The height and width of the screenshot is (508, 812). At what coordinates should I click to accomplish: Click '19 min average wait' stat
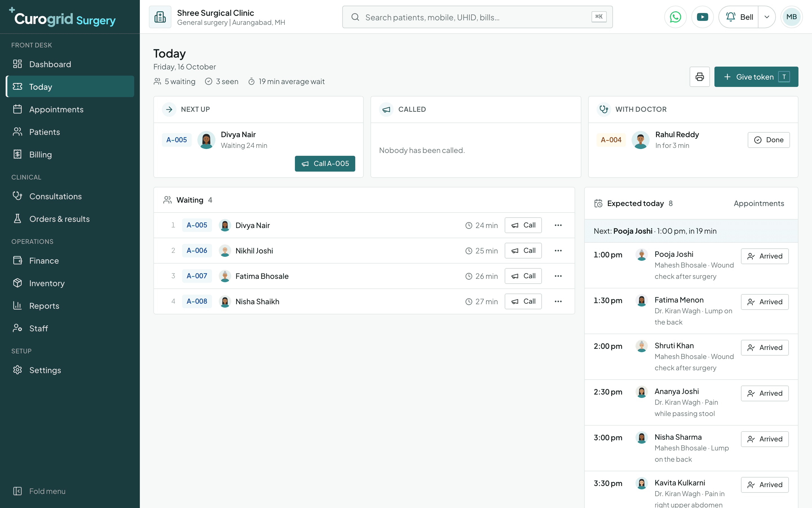[x=286, y=81]
